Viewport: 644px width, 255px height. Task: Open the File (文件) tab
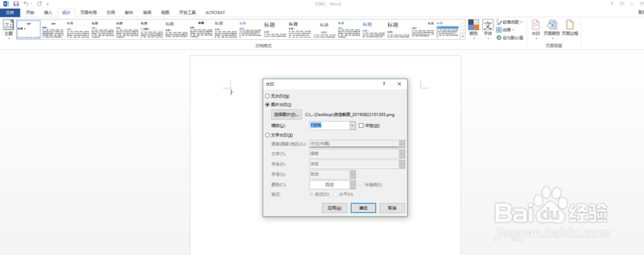click(10, 13)
